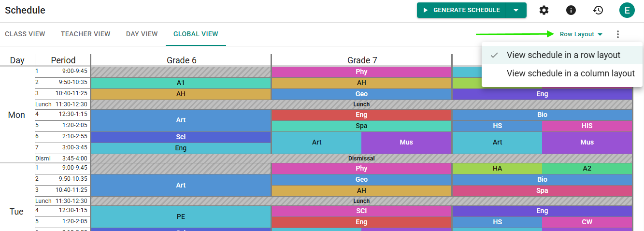
Task: Open the three-dot more options menu
Action: click(x=617, y=34)
